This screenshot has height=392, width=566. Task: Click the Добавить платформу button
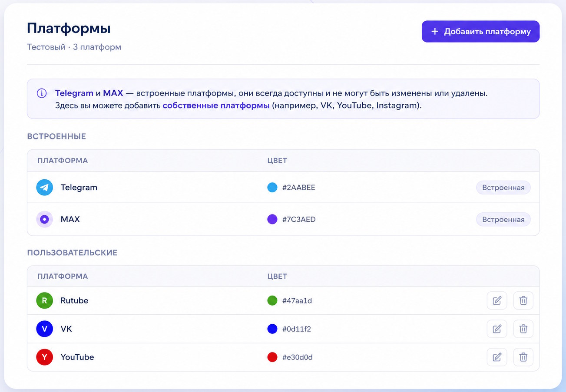tap(480, 32)
